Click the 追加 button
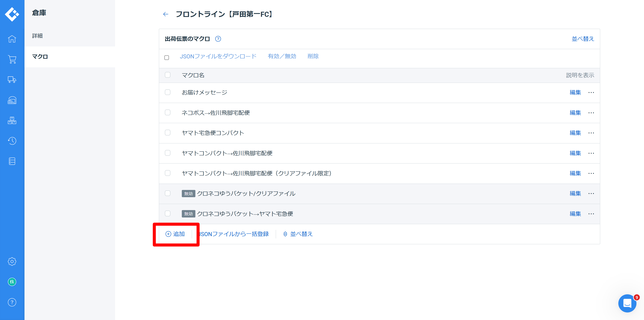The height and width of the screenshot is (320, 644). [x=175, y=234]
